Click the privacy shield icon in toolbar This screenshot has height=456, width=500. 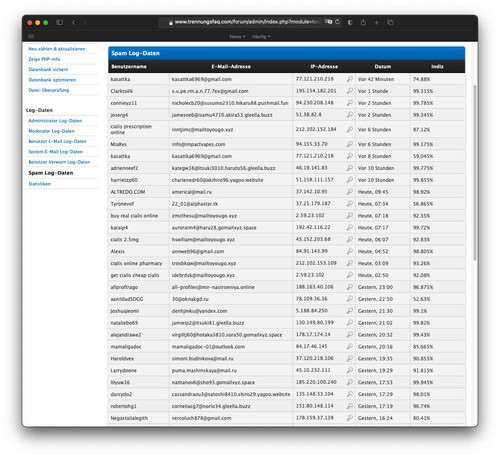350,22
